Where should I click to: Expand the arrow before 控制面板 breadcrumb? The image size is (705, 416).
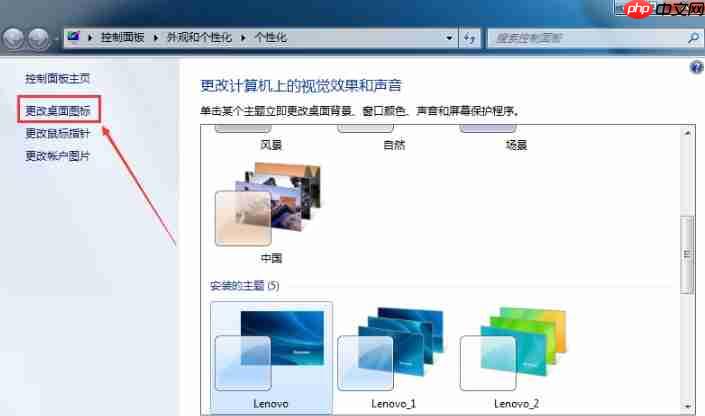click(90, 38)
